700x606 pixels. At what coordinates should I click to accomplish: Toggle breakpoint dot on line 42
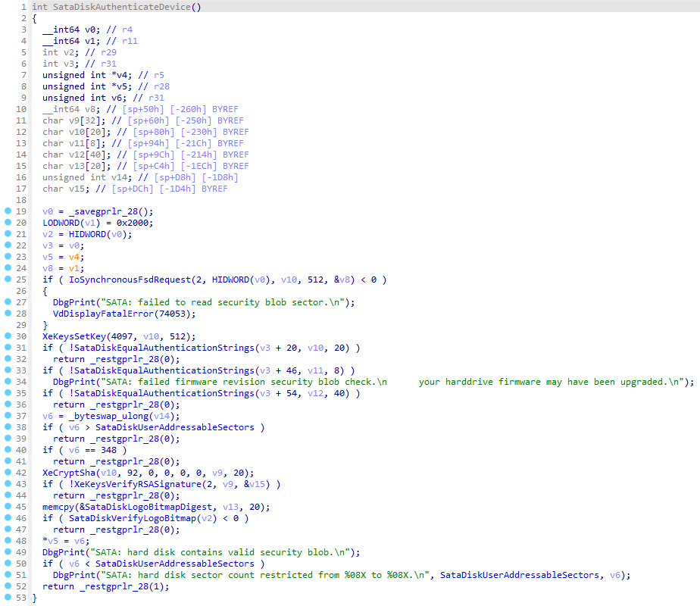[8, 473]
